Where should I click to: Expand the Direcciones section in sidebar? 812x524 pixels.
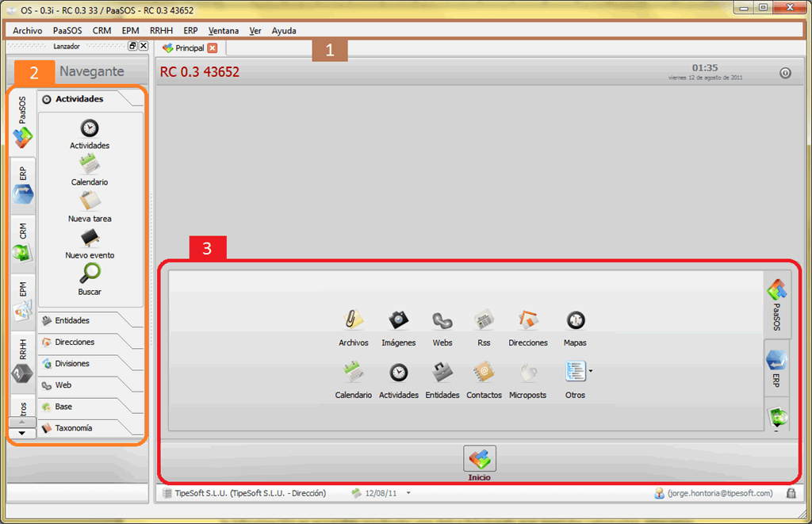pyautogui.click(x=90, y=342)
